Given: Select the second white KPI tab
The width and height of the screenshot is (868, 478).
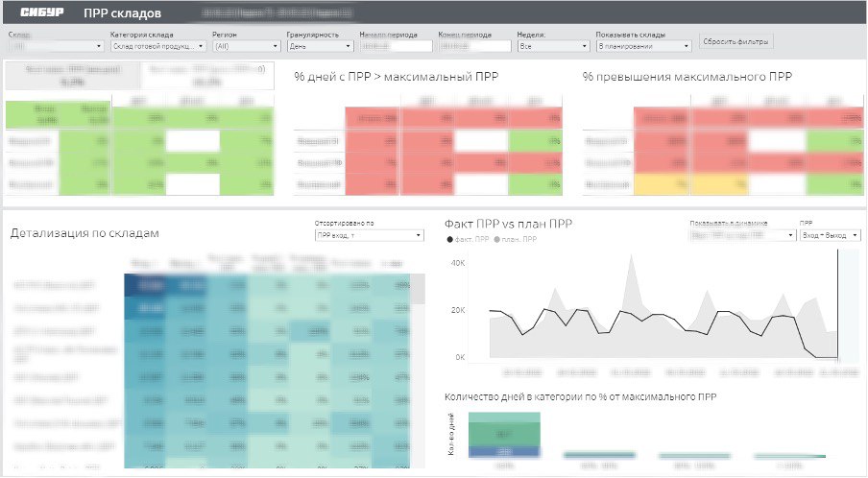Looking at the screenshot, I should point(207,76).
